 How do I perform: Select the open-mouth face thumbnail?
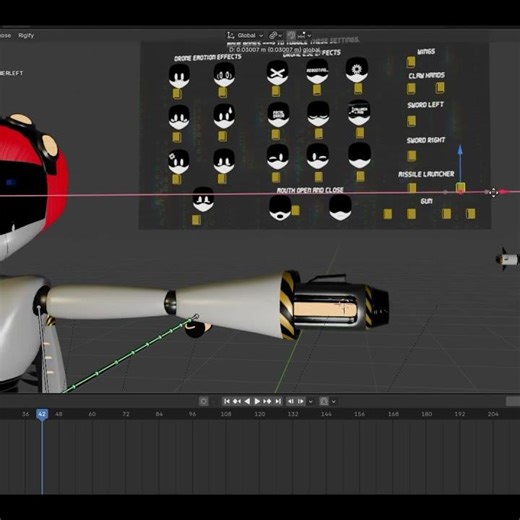click(280, 208)
